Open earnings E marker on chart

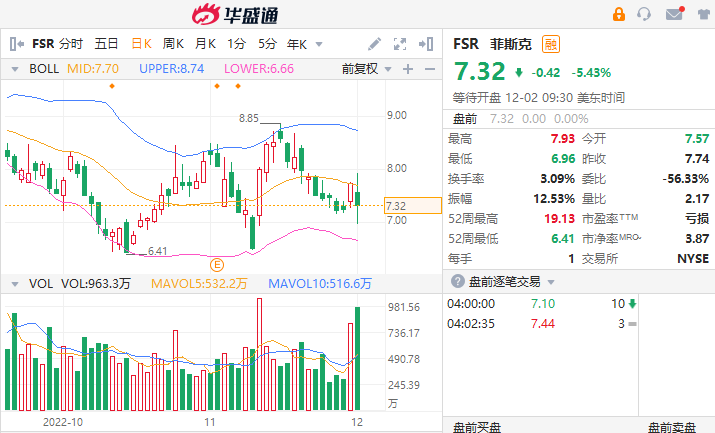click(217, 265)
